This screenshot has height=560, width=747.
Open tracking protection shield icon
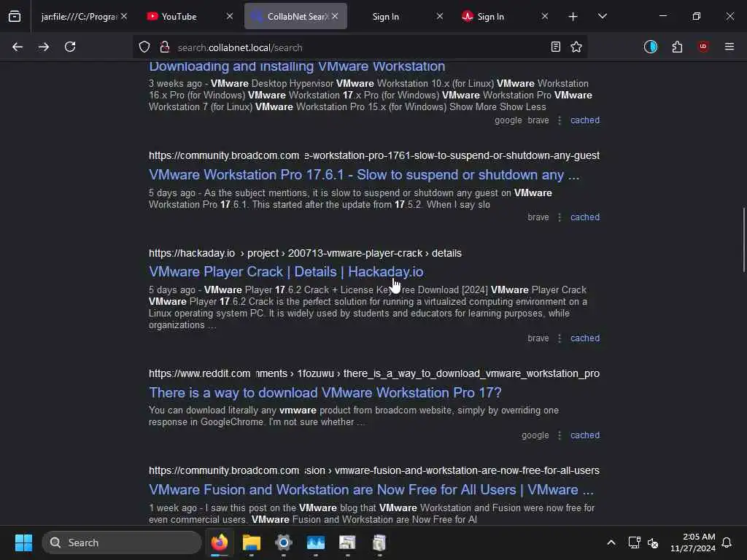click(x=144, y=47)
